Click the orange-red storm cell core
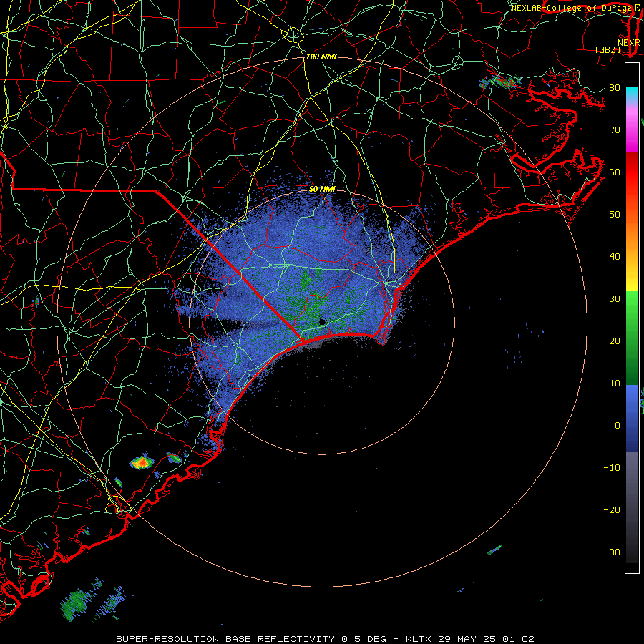 tap(142, 462)
